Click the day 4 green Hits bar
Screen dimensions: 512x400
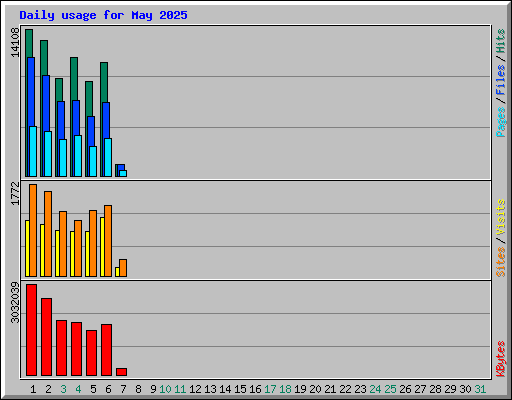(x=74, y=79)
